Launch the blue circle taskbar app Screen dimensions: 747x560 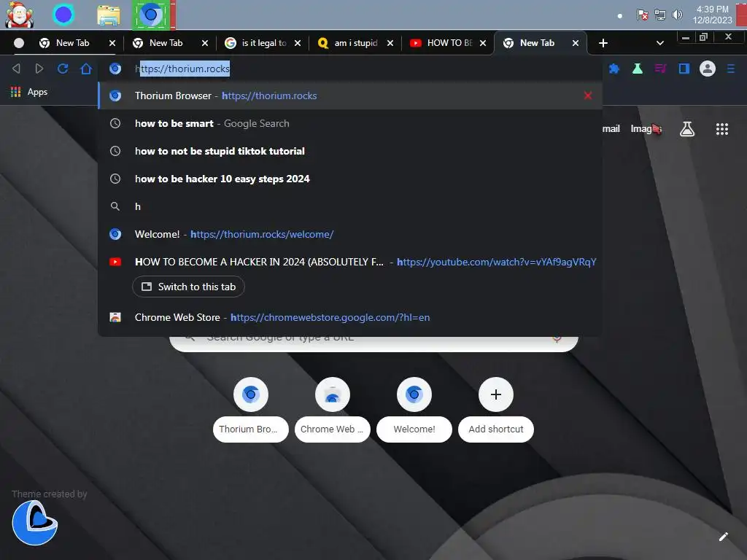tap(63, 15)
